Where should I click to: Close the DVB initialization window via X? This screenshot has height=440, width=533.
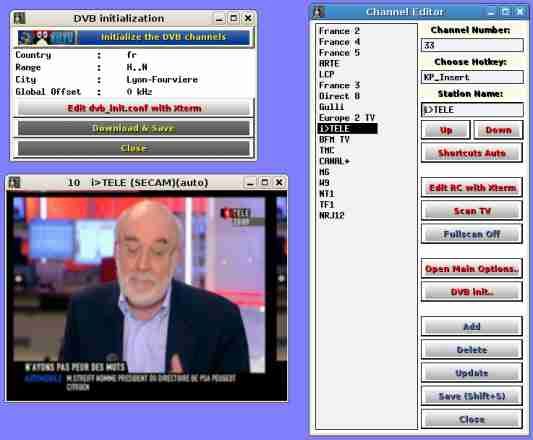click(x=248, y=18)
